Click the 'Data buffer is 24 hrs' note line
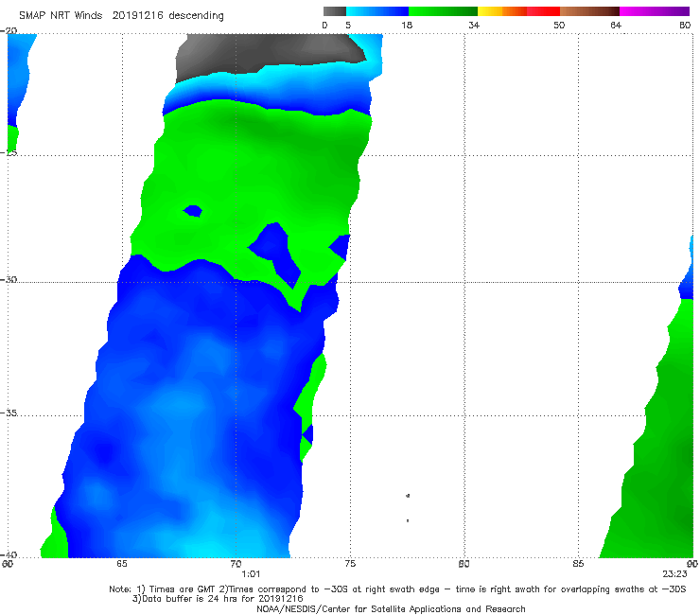This screenshot has width=700, height=615. 218,599
